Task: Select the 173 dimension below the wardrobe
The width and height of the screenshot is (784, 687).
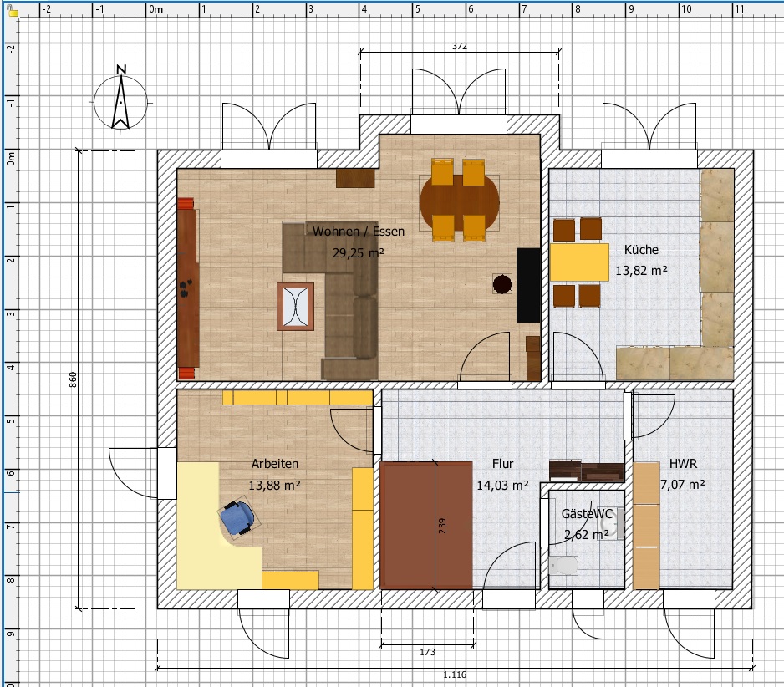Action: 427,650
